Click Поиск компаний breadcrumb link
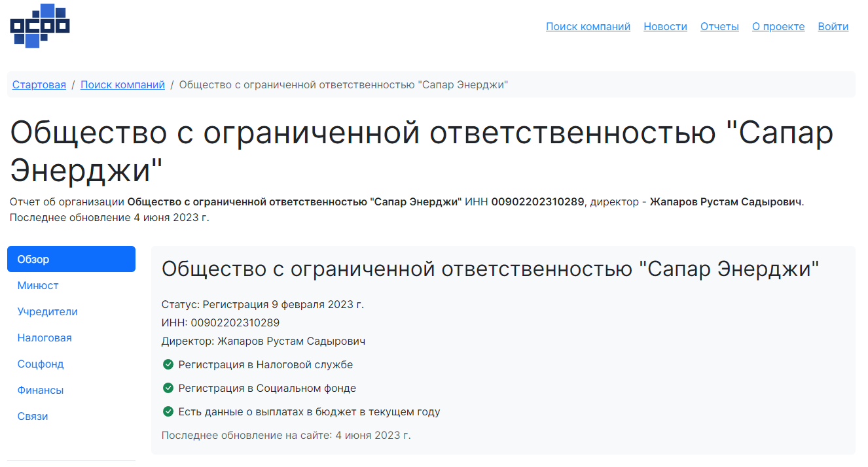Screen dimensions: 868x467 [x=122, y=84]
